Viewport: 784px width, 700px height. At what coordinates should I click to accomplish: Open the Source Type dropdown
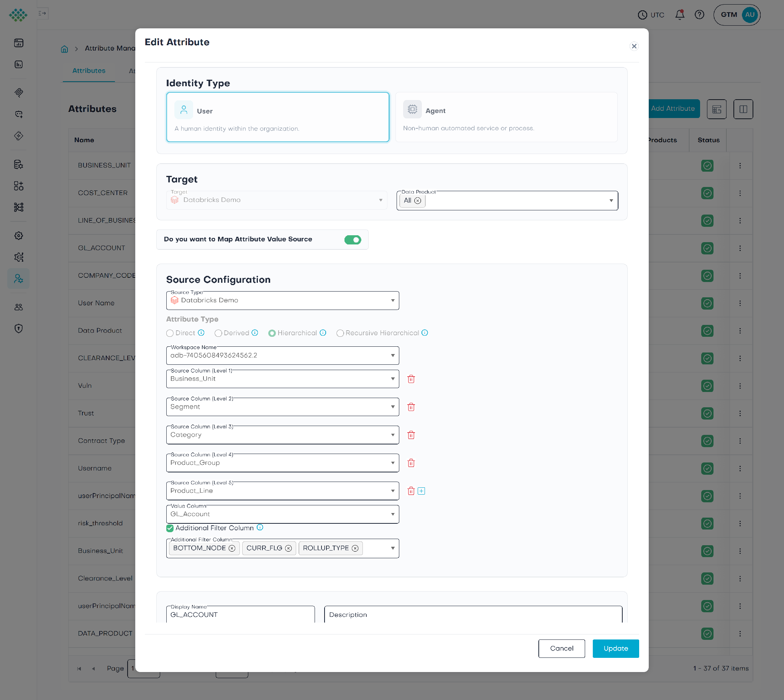click(x=282, y=300)
